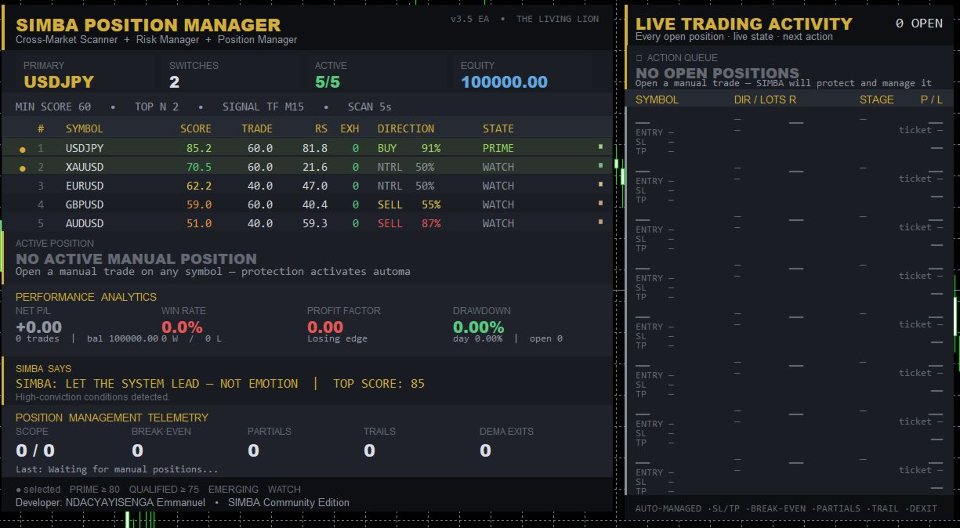
Task: Click the ACTIVE value 5/5
Action: click(x=328, y=82)
